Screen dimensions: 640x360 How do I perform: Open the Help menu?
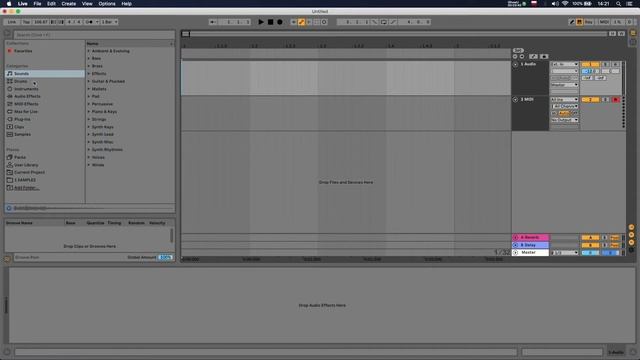(127, 4)
